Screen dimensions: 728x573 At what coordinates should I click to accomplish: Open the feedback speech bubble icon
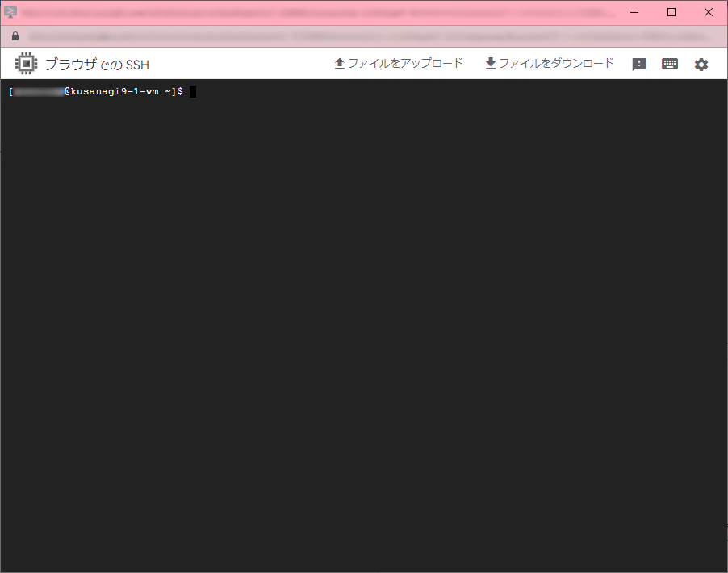coord(639,64)
